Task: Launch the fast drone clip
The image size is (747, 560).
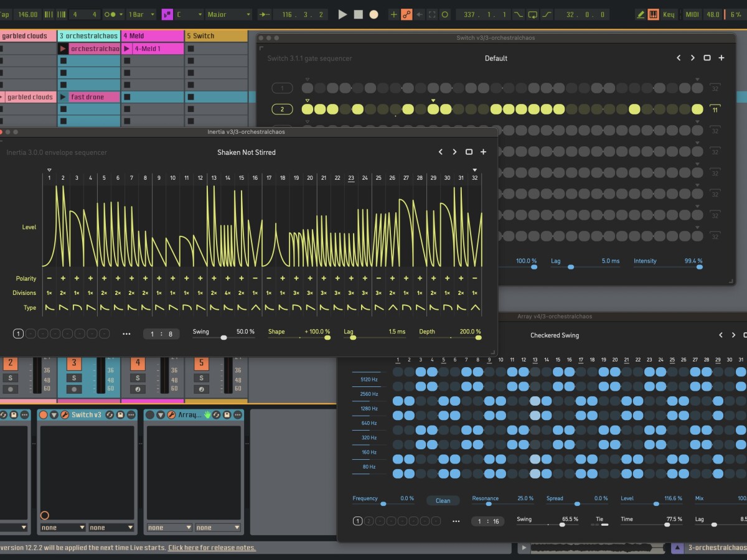Action: point(63,97)
